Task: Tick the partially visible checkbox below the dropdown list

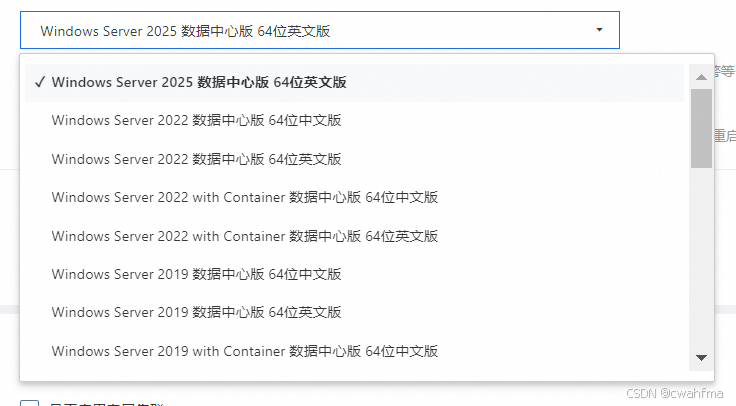Action: (29, 403)
